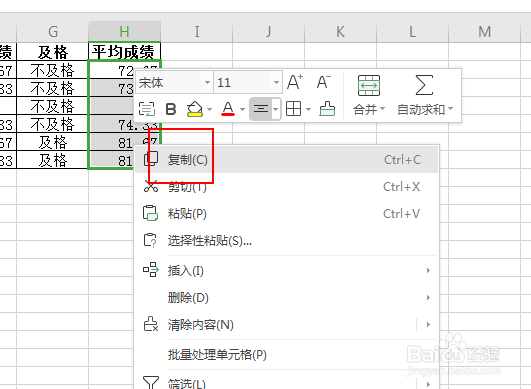
Task: Click the merge cells icon
Action: 369,85
